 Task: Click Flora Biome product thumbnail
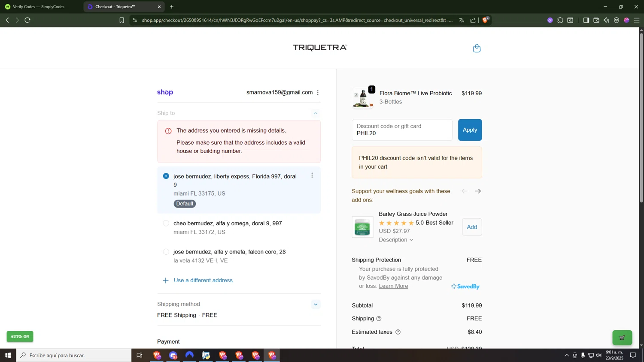pos(363,98)
